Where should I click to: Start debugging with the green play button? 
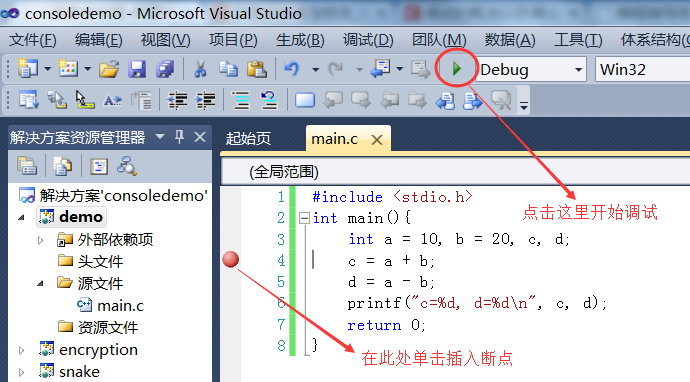(x=456, y=68)
